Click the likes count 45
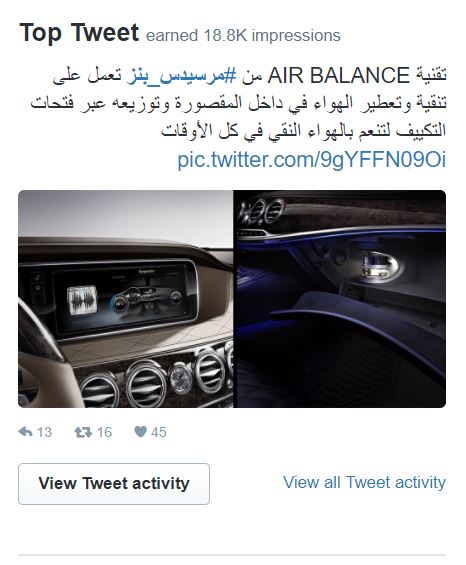The width and height of the screenshot is (466, 565). click(x=159, y=432)
